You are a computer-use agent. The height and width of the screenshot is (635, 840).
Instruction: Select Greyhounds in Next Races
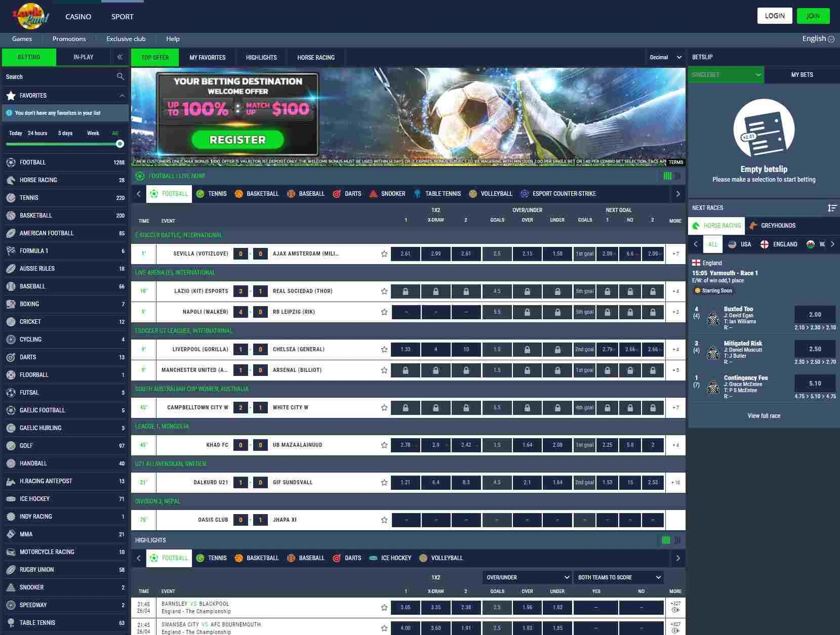[772, 226]
